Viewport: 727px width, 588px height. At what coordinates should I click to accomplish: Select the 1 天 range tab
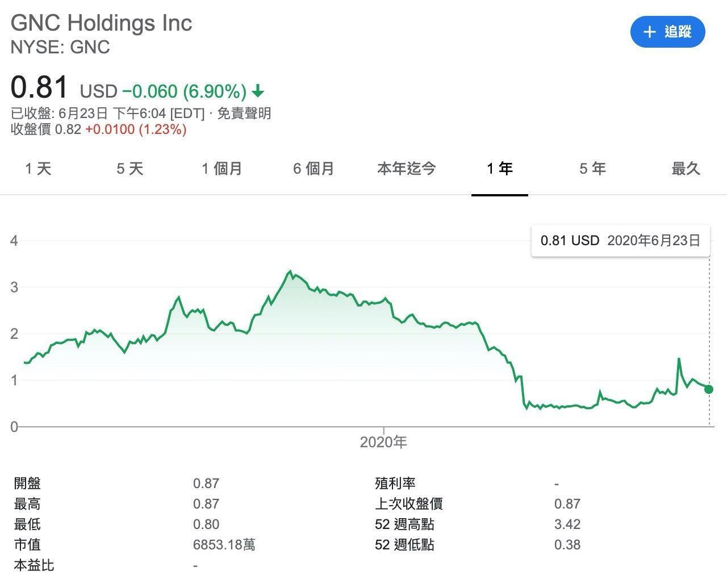pos(38,169)
